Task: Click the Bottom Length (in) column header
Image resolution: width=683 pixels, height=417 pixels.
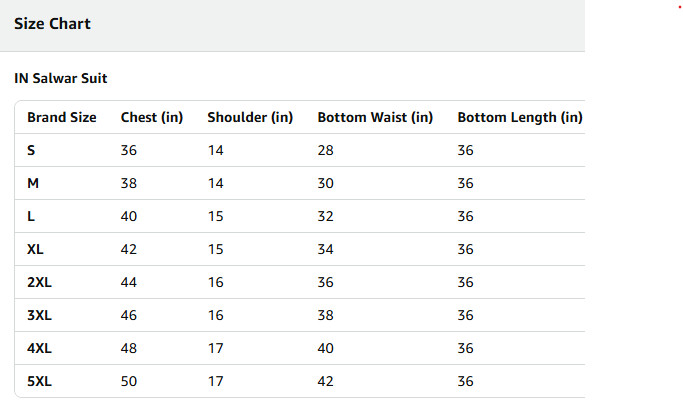Action: point(520,117)
